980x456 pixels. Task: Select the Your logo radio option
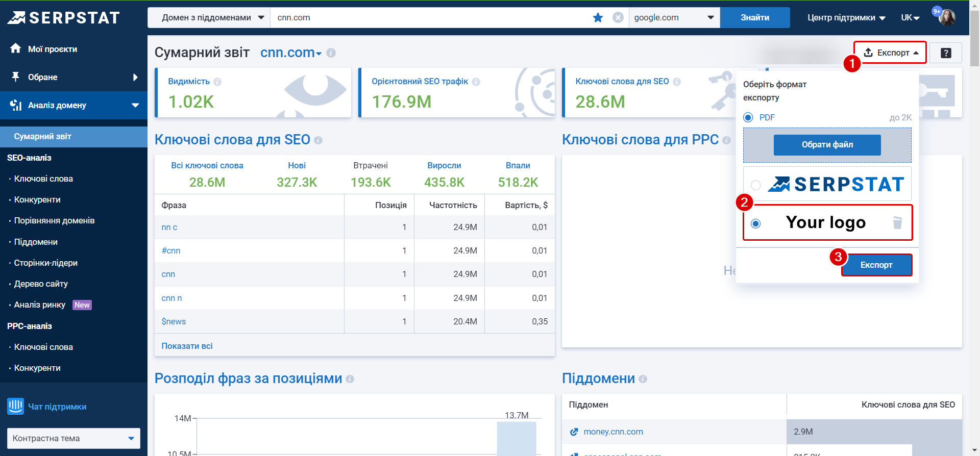pos(756,223)
